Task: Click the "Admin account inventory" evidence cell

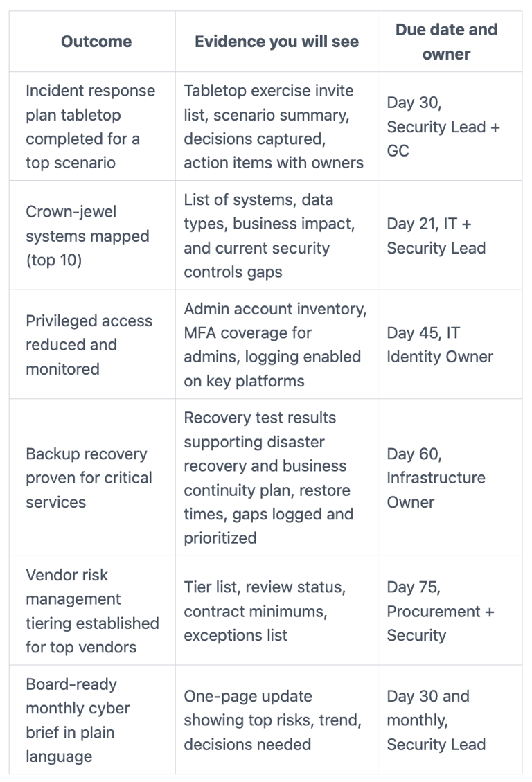Action: point(275,345)
